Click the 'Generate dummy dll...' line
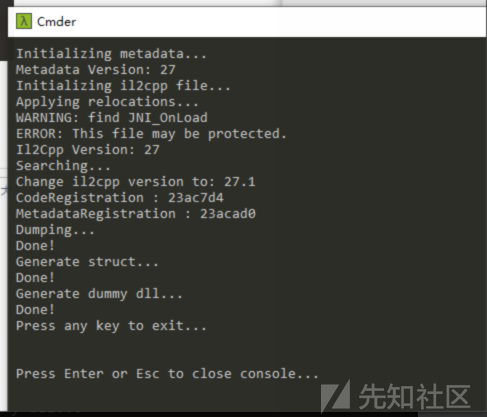The width and height of the screenshot is (487, 417). point(99,294)
